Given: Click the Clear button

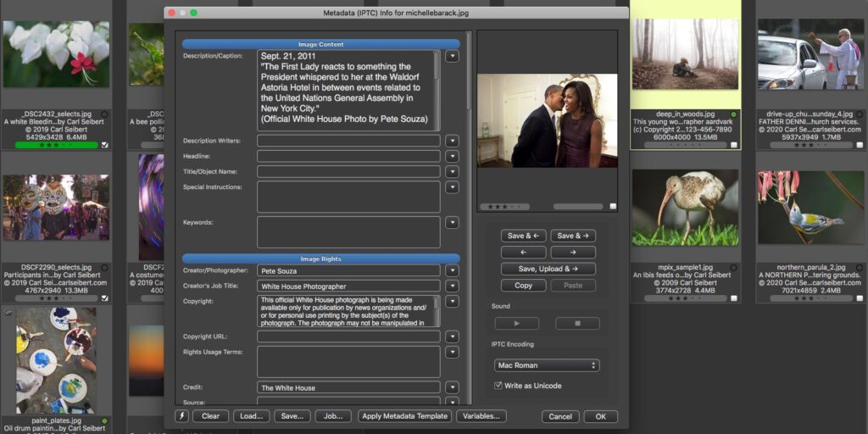Looking at the screenshot, I should [x=210, y=416].
